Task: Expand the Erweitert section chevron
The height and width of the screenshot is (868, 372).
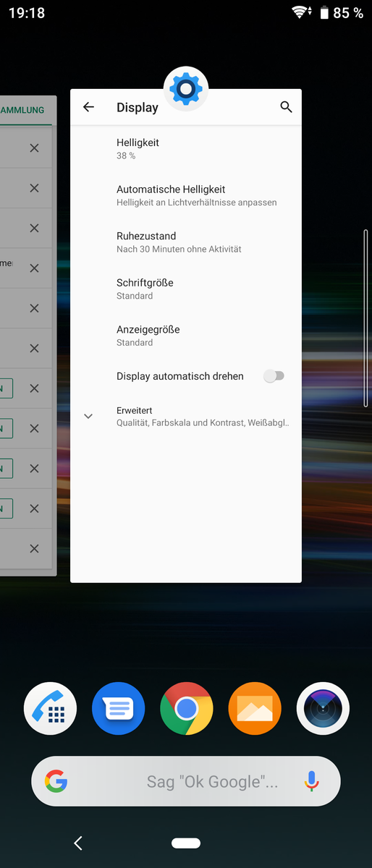Action: coord(88,416)
